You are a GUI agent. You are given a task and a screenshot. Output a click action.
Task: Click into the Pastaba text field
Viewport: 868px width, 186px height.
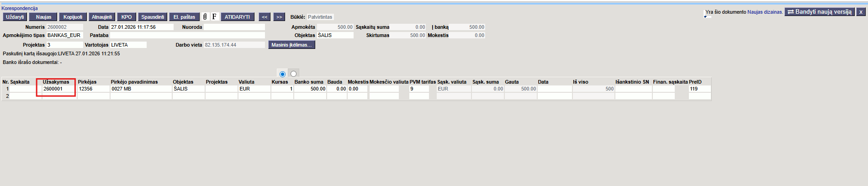click(187, 35)
